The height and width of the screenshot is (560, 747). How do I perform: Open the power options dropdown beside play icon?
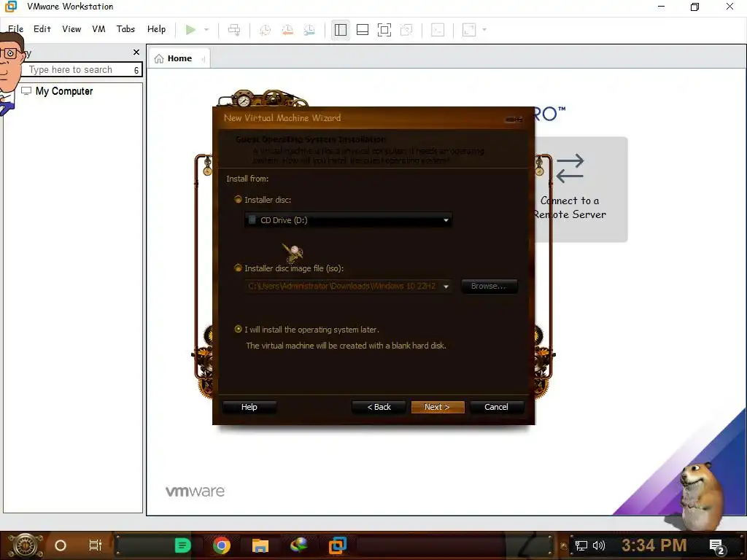click(x=206, y=30)
